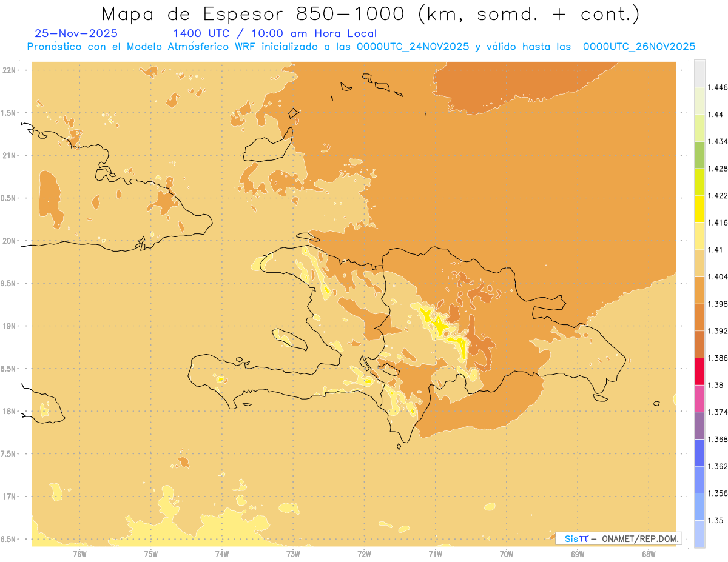
Task: Click the red 1.38–1.386 legend swatch
Action: point(699,371)
